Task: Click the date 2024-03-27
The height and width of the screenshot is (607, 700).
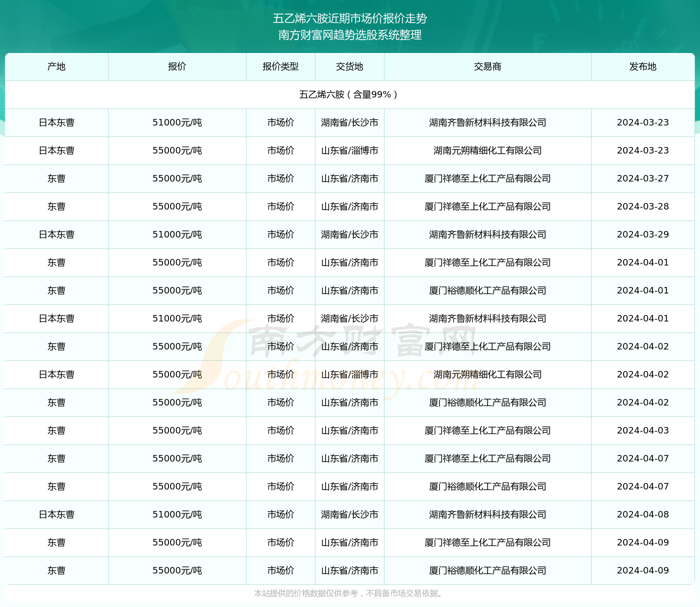Action: pyautogui.click(x=643, y=178)
